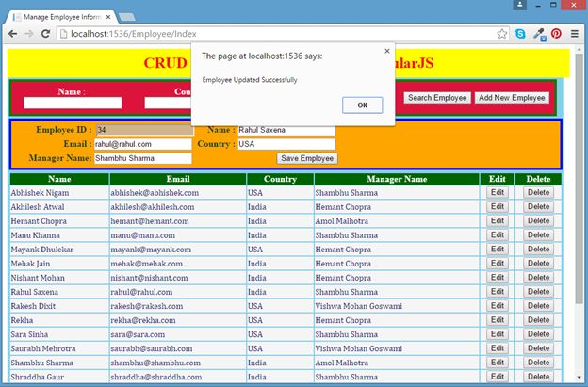This screenshot has width=588, height=387.
Task: Close the alert dialog with X
Action: [x=387, y=51]
